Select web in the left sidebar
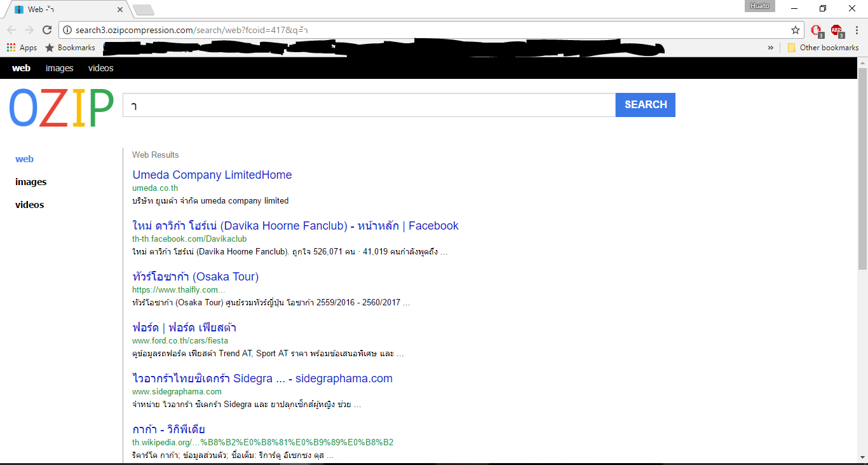The height and width of the screenshot is (465, 868). (x=24, y=159)
